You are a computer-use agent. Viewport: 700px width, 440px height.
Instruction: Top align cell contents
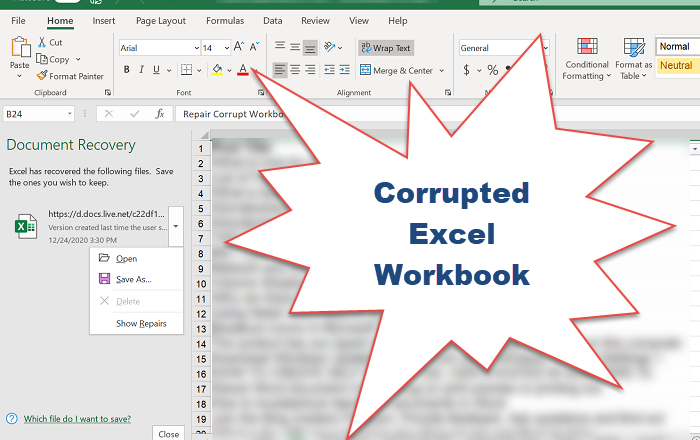coord(280,46)
